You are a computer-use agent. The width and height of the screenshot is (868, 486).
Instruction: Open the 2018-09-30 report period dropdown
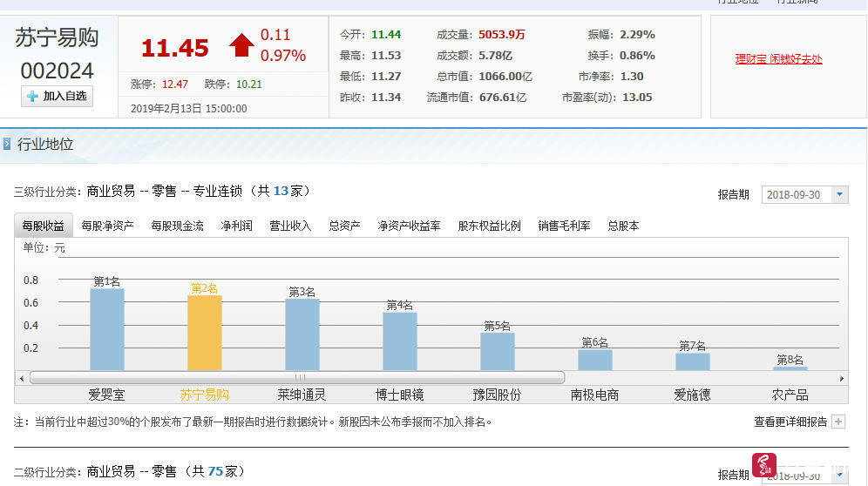point(804,195)
